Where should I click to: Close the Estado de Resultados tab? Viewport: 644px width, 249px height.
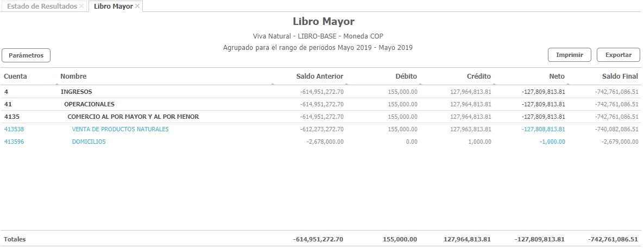point(81,6)
